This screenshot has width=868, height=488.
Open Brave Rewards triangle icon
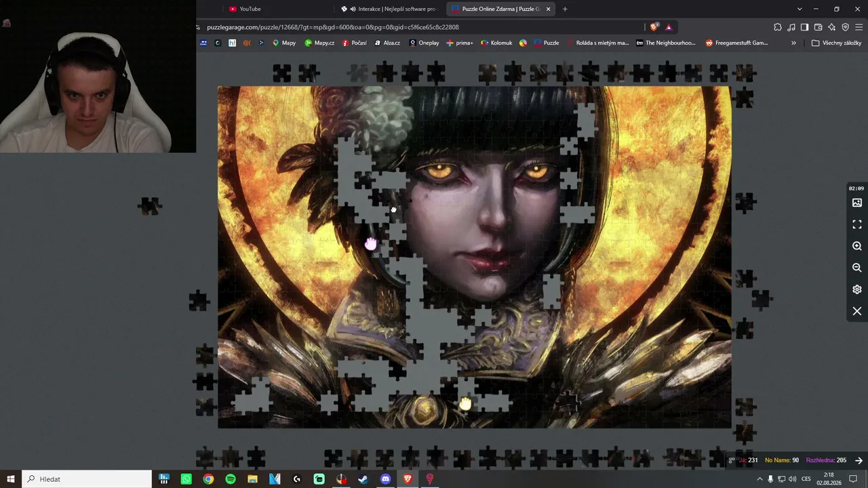tap(669, 27)
